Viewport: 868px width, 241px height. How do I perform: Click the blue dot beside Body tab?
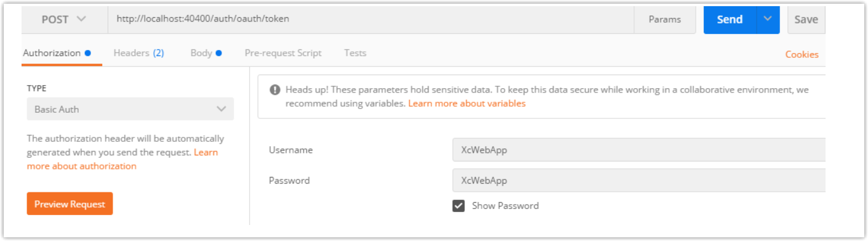pos(218,53)
